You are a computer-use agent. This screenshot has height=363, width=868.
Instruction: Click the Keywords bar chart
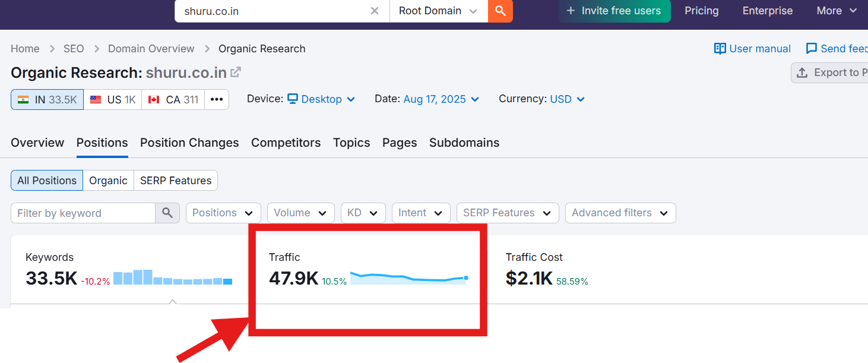pos(173,277)
